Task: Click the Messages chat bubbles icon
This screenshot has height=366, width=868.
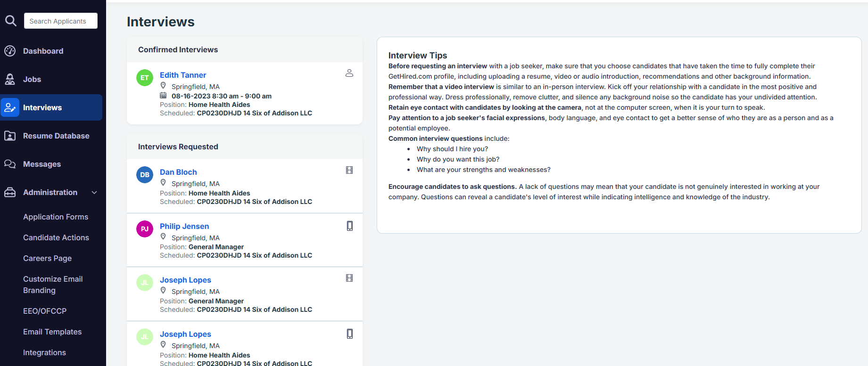Action: tap(10, 164)
